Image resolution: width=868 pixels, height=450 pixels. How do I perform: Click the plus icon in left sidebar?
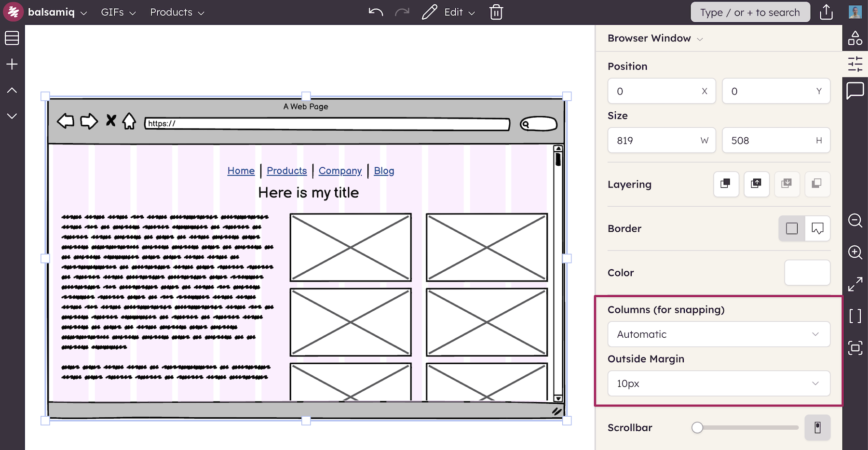pyautogui.click(x=12, y=64)
